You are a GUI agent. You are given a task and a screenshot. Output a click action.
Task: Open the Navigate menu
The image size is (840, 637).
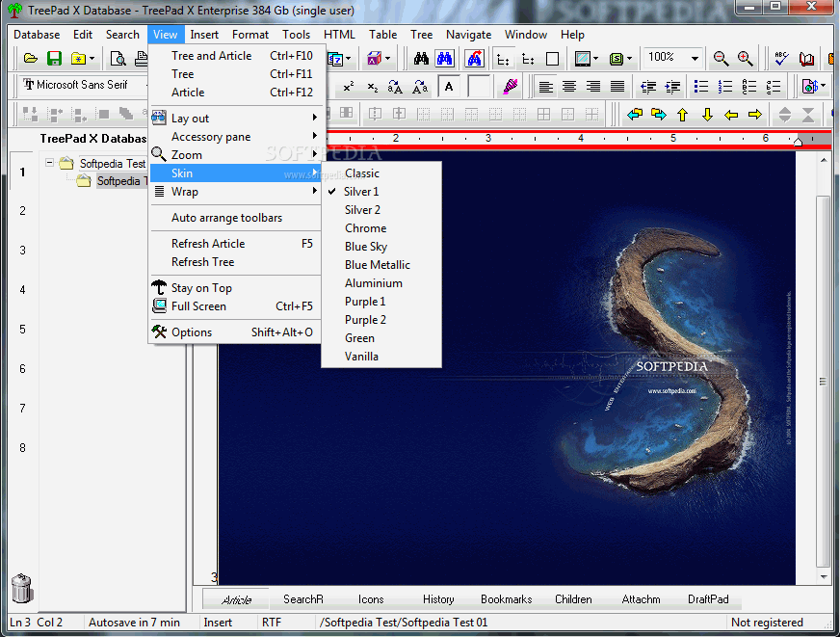[468, 35]
